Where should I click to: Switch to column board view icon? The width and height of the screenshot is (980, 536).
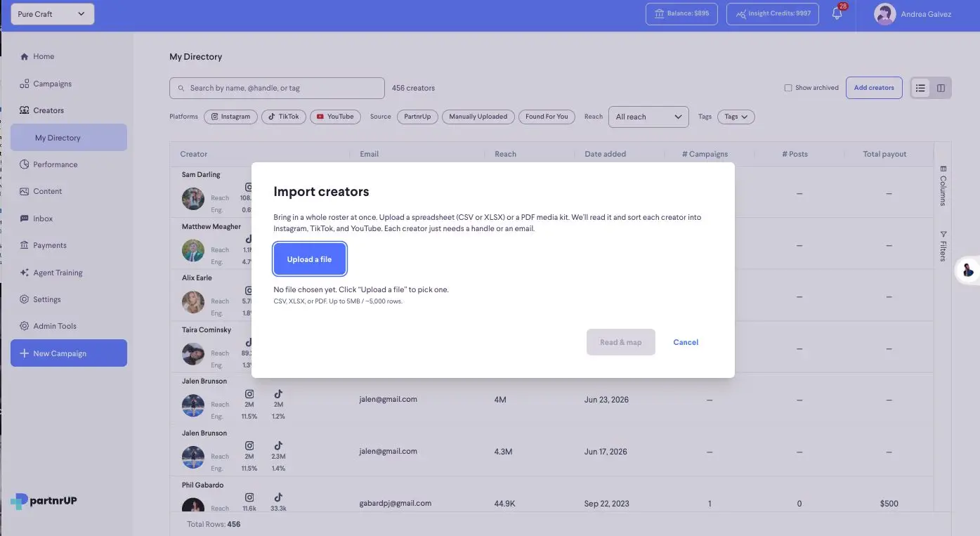pyautogui.click(x=941, y=88)
